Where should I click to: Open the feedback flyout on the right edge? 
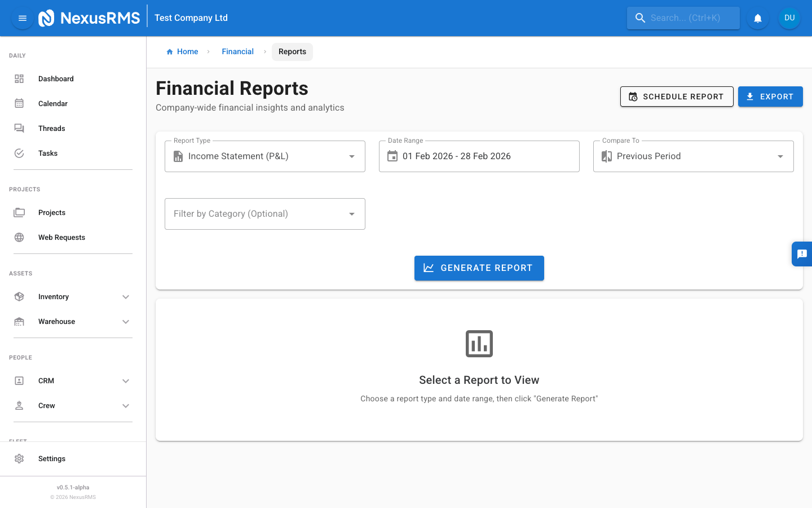coord(803,253)
